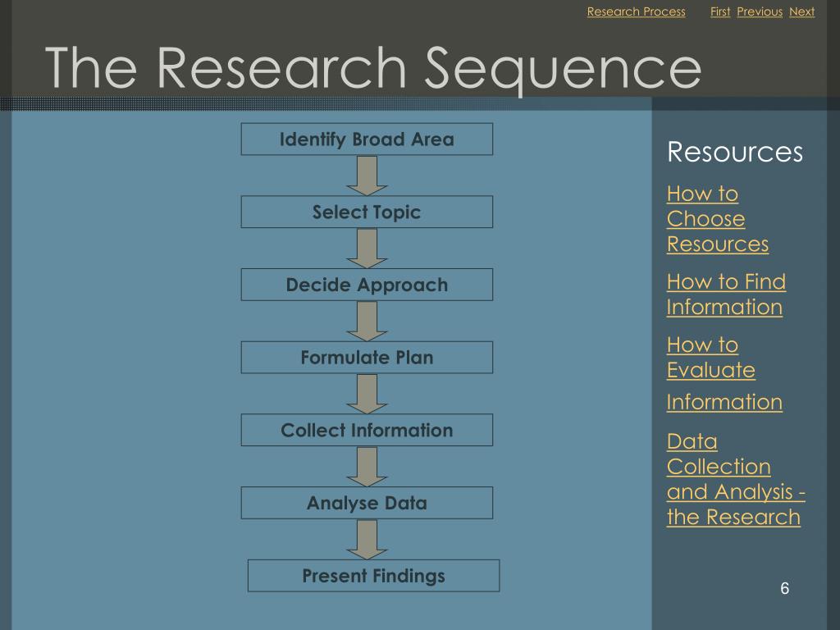The height and width of the screenshot is (630, 840).
Task: Select the Select Topic box
Action: (x=367, y=212)
